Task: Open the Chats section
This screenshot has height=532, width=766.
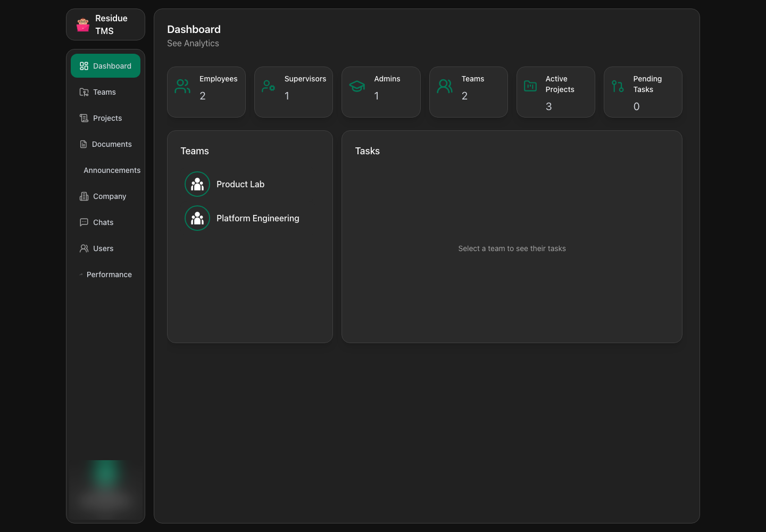Action: pos(105,222)
